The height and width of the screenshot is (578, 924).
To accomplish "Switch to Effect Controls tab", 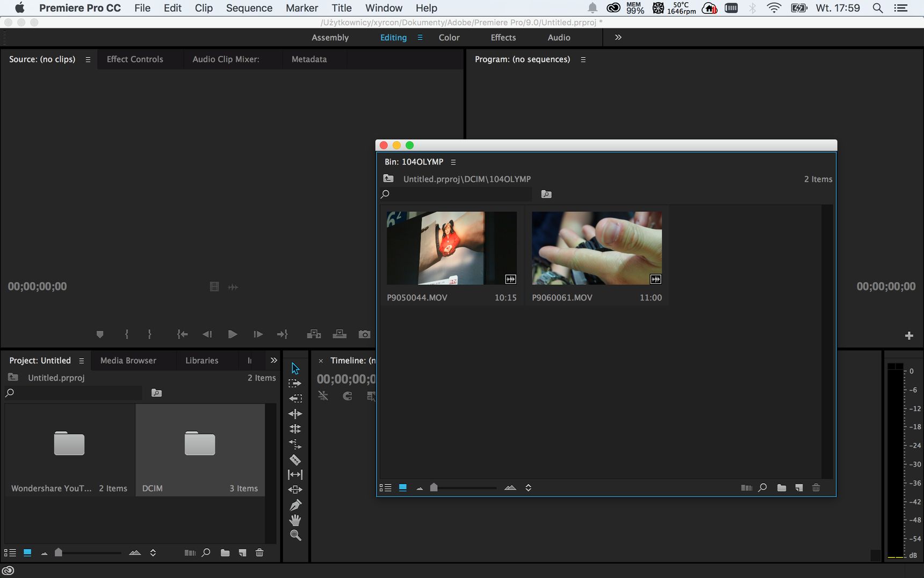I will (135, 59).
